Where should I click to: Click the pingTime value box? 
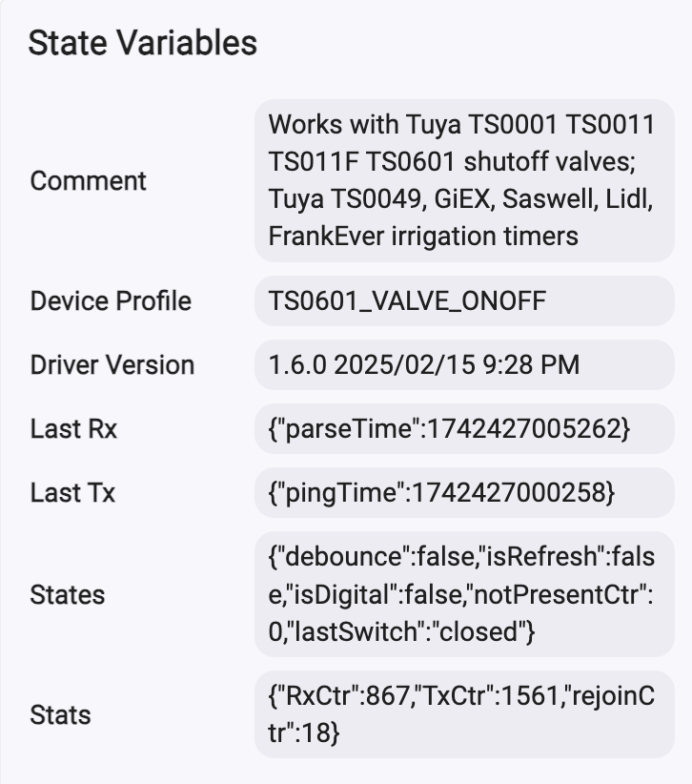coord(464,493)
